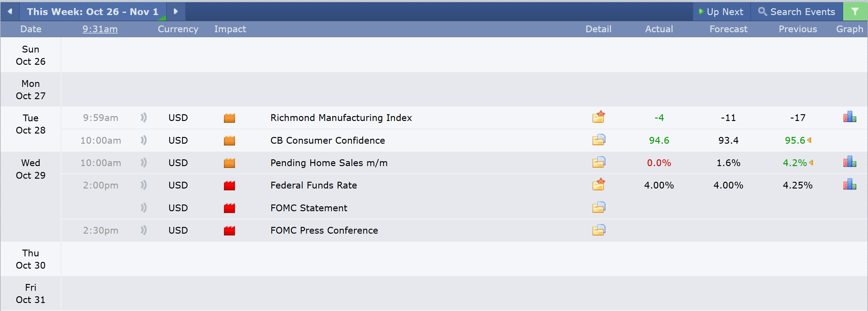Show graph for Pending Home Sales m/m
The width and height of the screenshot is (868, 311).
click(850, 162)
